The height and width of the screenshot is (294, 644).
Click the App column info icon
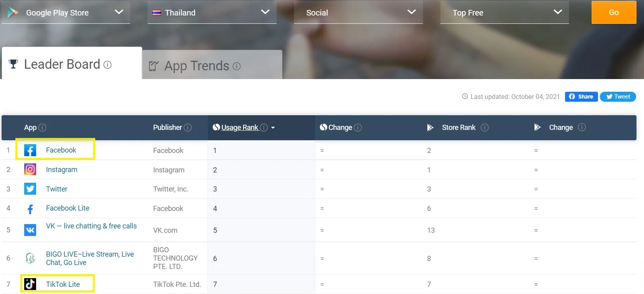coord(42,128)
